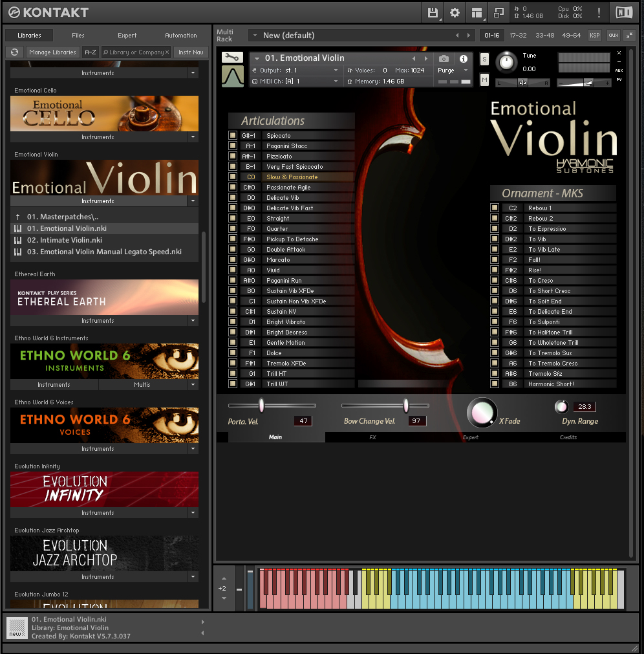Switch to the Automation tab
Screen dimensions: 644x654
[181, 36]
